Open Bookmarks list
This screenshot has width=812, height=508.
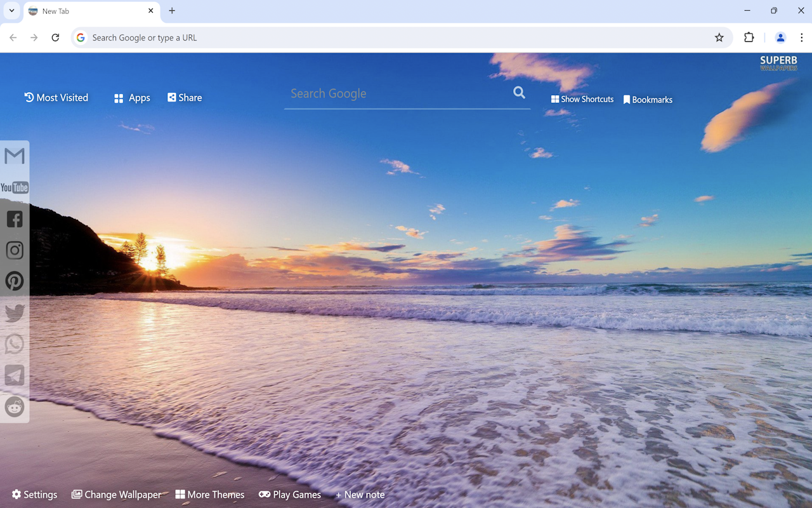[x=648, y=100]
